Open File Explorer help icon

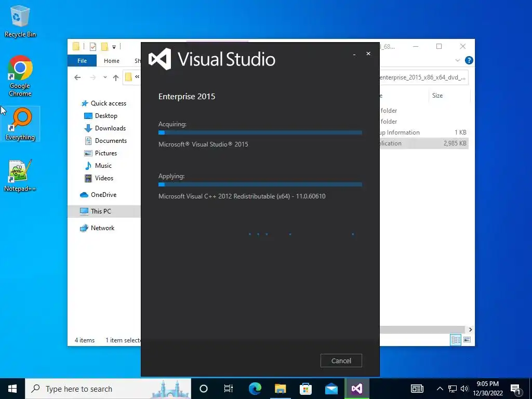coord(469,60)
